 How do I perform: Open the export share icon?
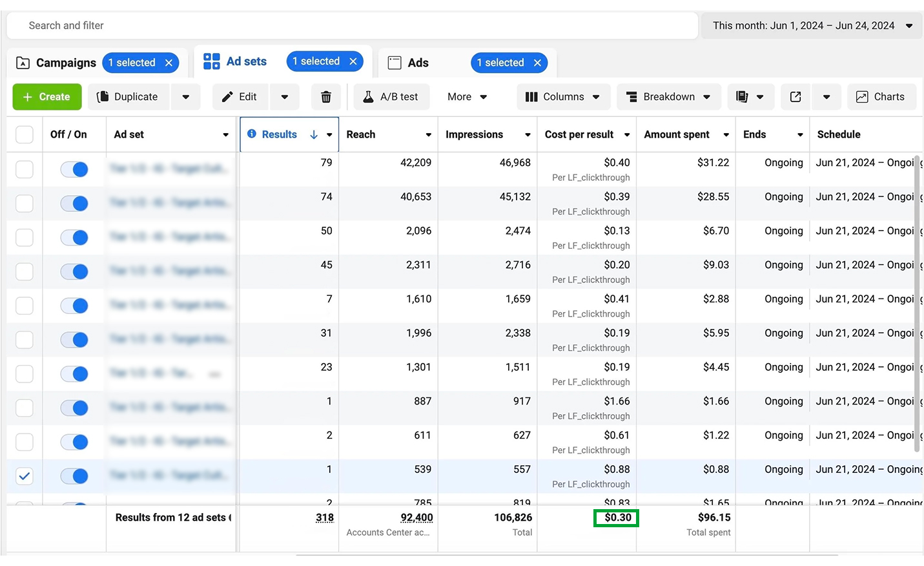796,97
